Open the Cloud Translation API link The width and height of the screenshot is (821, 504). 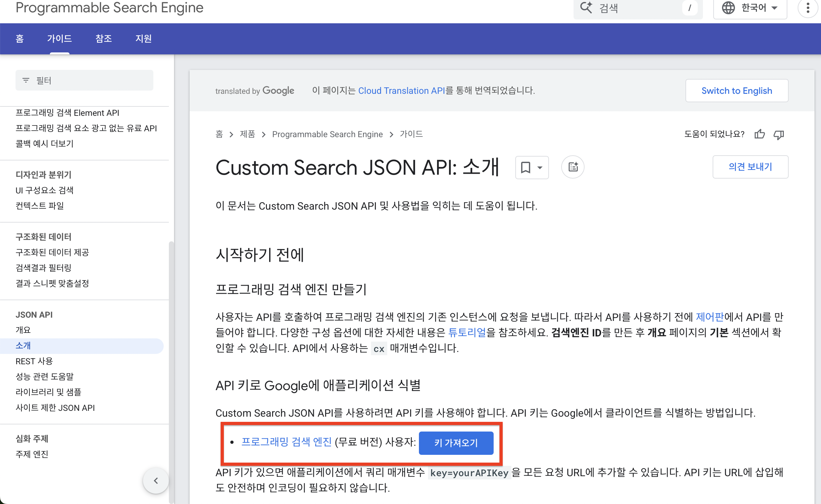tap(401, 91)
